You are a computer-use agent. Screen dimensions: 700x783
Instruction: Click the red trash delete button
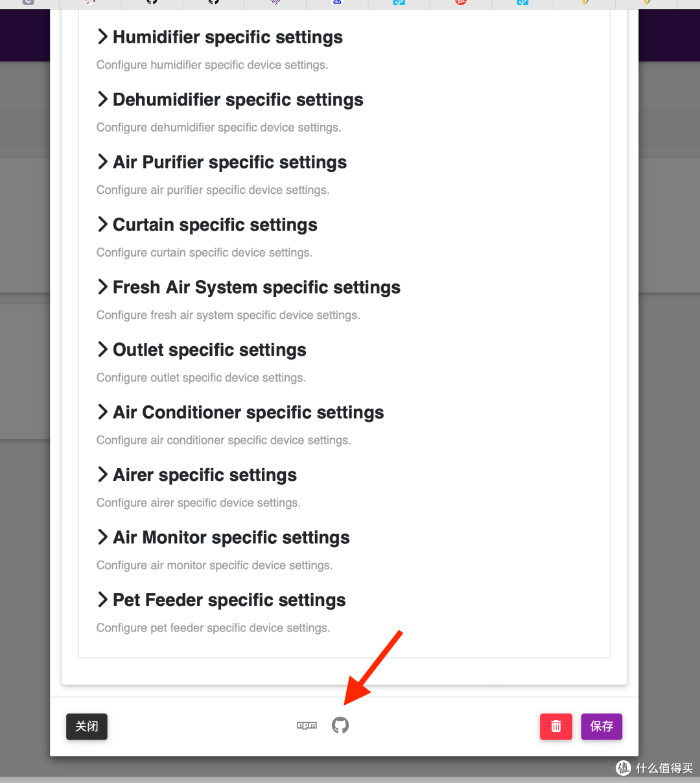coord(555,727)
